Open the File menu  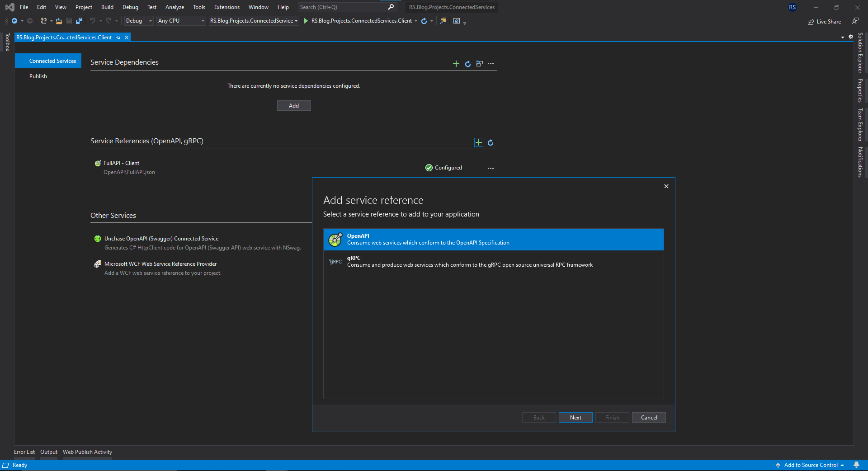pos(24,7)
